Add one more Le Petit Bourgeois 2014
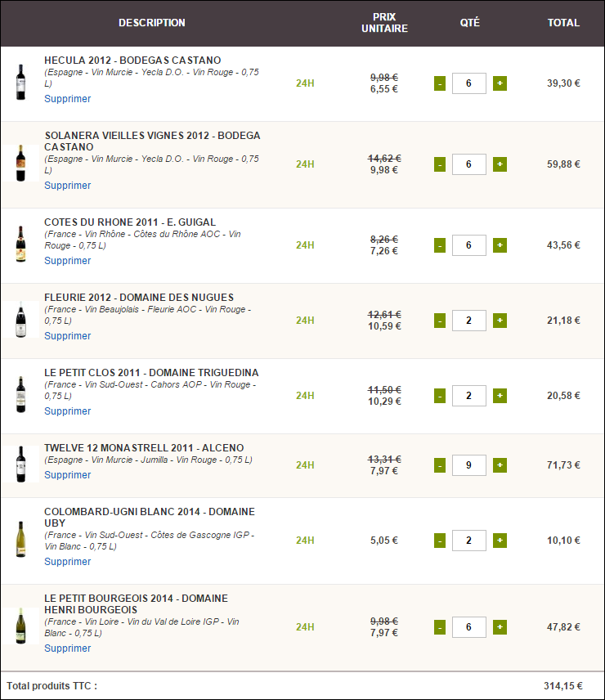The width and height of the screenshot is (605, 700). [x=500, y=627]
